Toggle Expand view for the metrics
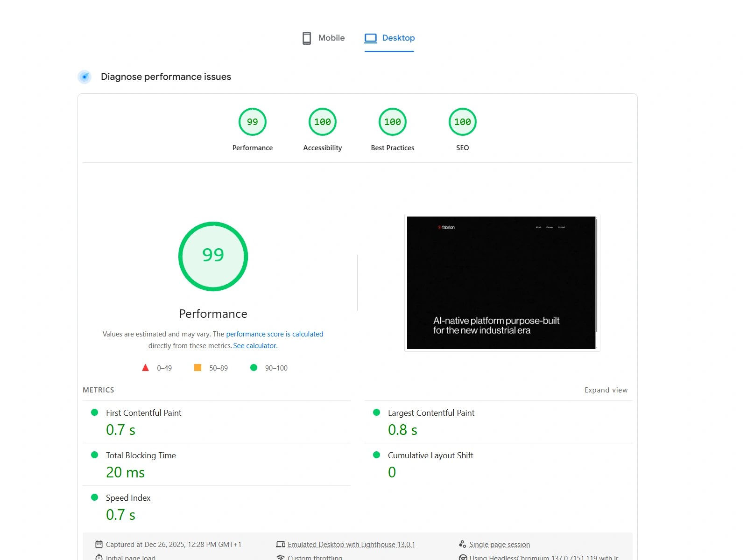 pyautogui.click(x=606, y=390)
